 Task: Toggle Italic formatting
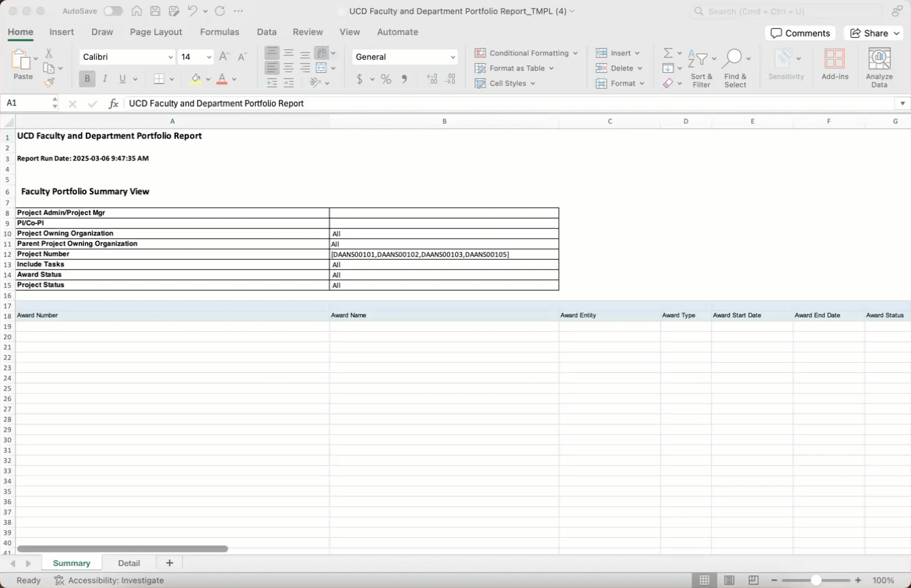(x=105, y=79)
